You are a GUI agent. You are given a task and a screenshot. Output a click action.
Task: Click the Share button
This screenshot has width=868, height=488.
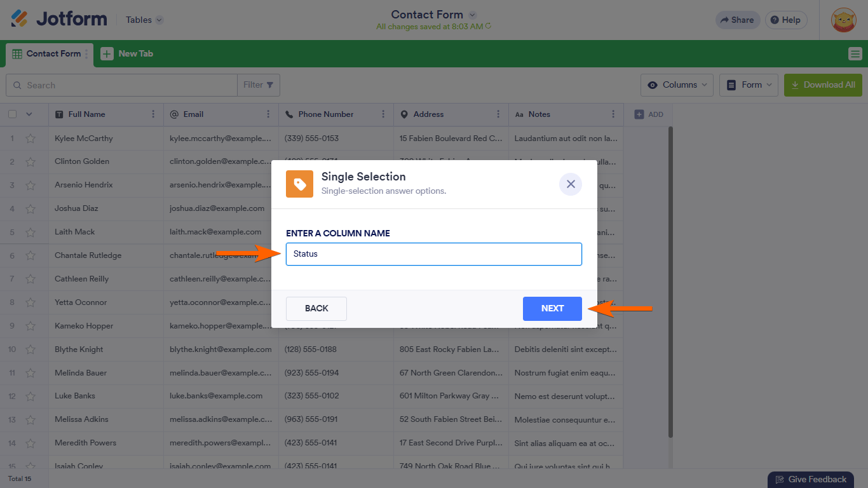pos(737,20)
